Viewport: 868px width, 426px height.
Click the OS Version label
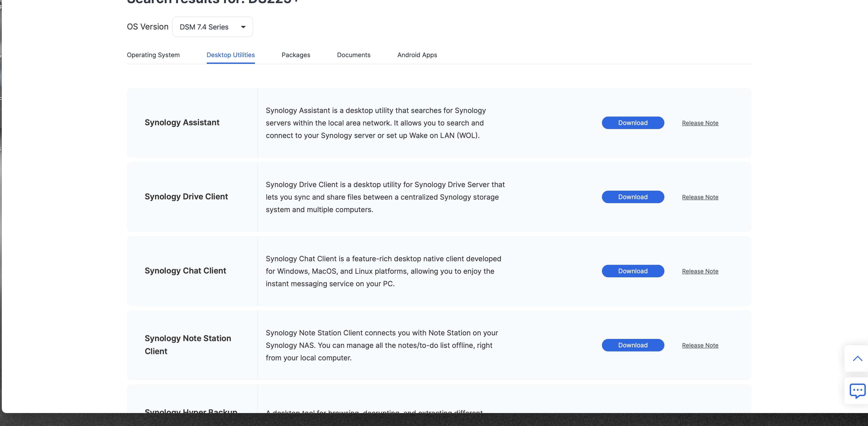click(x=148, y=27)
